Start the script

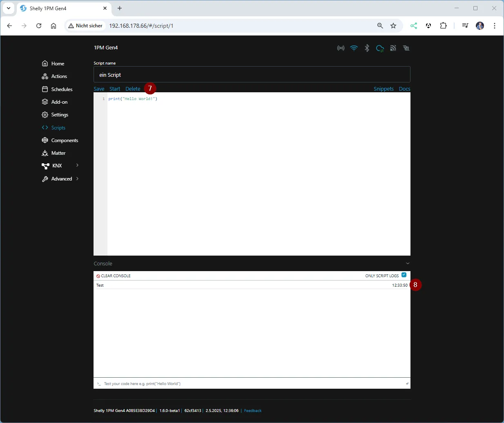pyautogui.click(x=115, y=89)
